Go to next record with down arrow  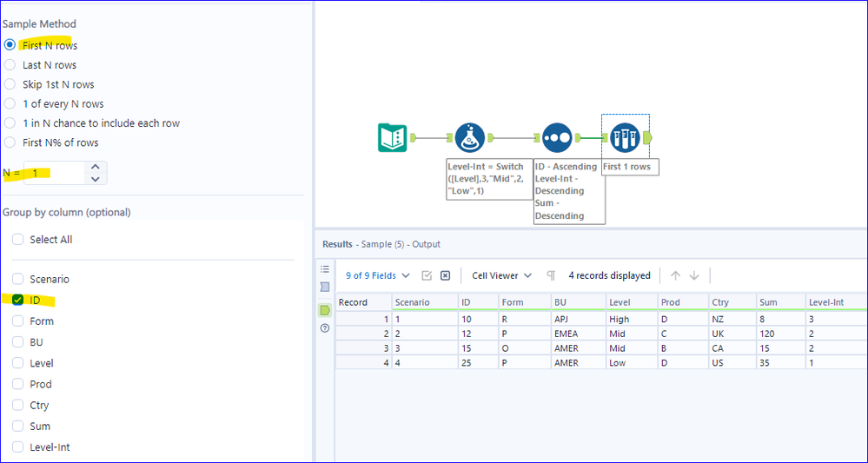coord(694,275)
